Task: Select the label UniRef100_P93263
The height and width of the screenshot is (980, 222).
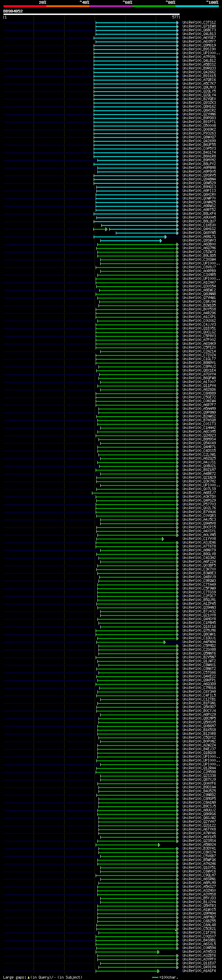Action: click(199, 133)
